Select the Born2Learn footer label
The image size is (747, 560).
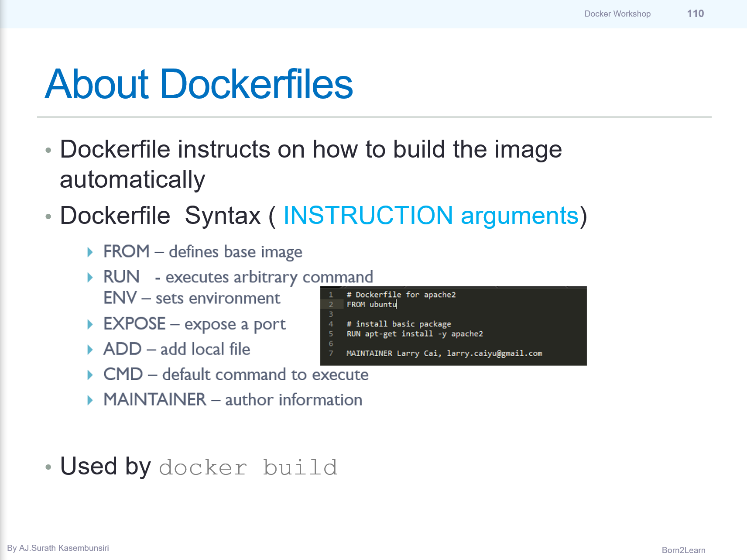(x=683, y=550)
